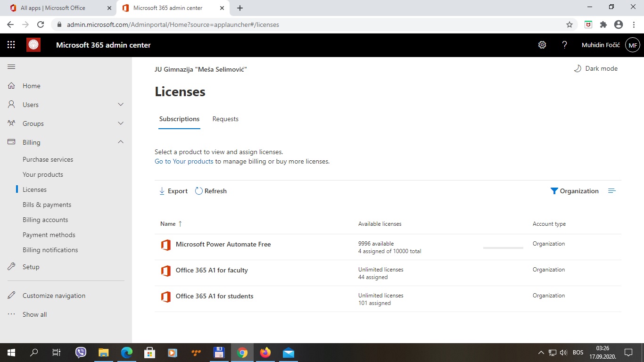The width and height of the screenshot is (644, 362).
Task: Open Purchase services
Action: pos(48,159)
